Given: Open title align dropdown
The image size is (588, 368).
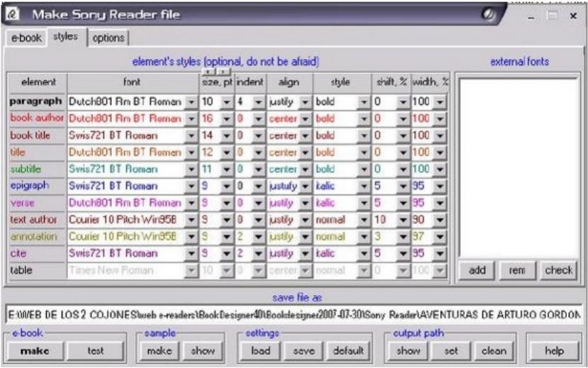Looking at the screenshot, I should [x=306, y=152].
